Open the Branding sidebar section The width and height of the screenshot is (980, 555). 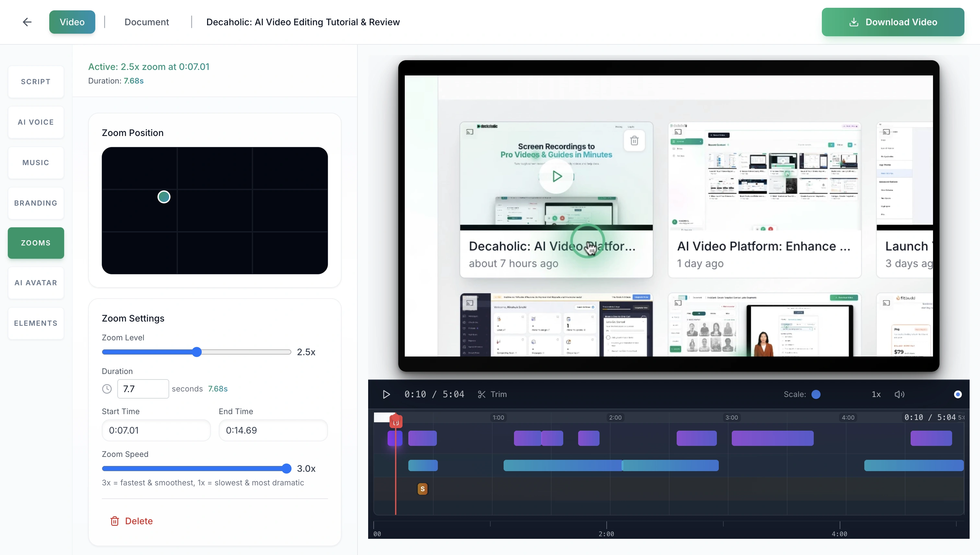point(36,203)
